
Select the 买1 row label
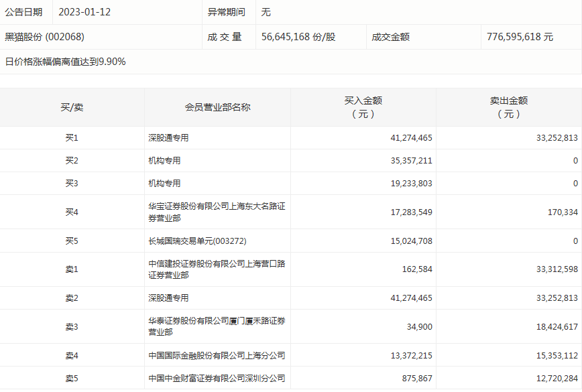tap(72, 138)
